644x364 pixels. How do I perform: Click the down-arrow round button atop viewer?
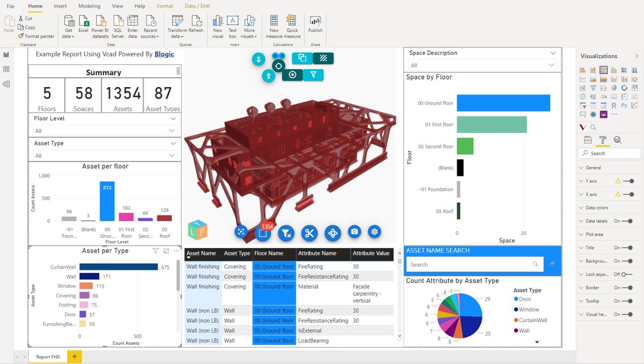[259, 60]
